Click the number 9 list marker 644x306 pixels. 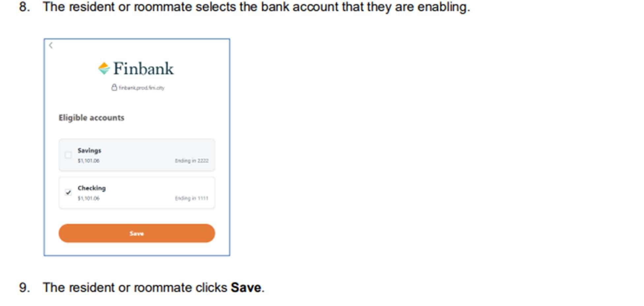pos(24,288)
